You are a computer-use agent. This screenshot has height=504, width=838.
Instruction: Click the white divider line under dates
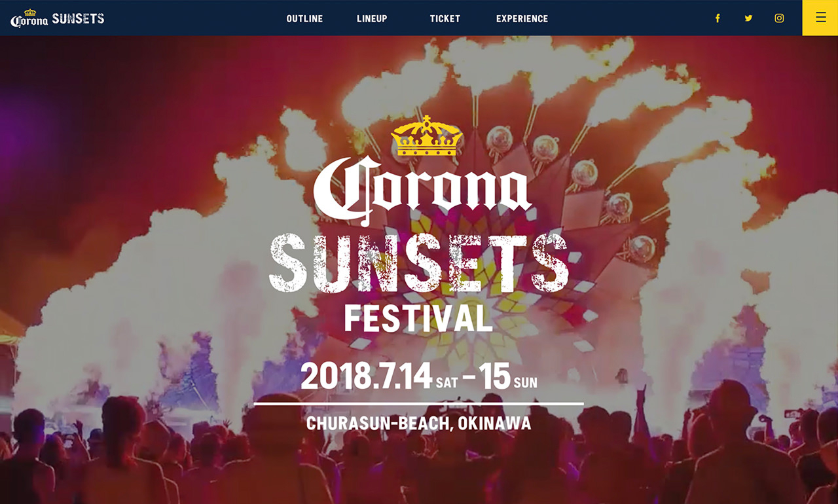coord(418,404)
